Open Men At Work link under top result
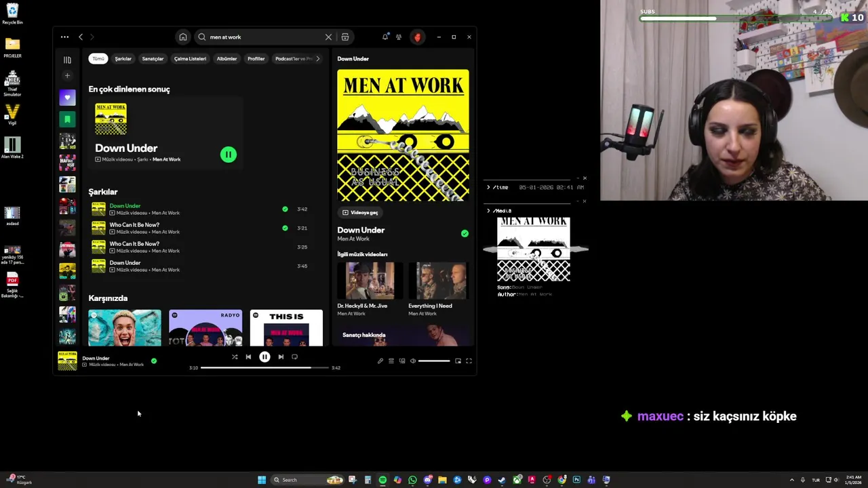The height and width of the screenshot is (488, 868). click(166, 159)
